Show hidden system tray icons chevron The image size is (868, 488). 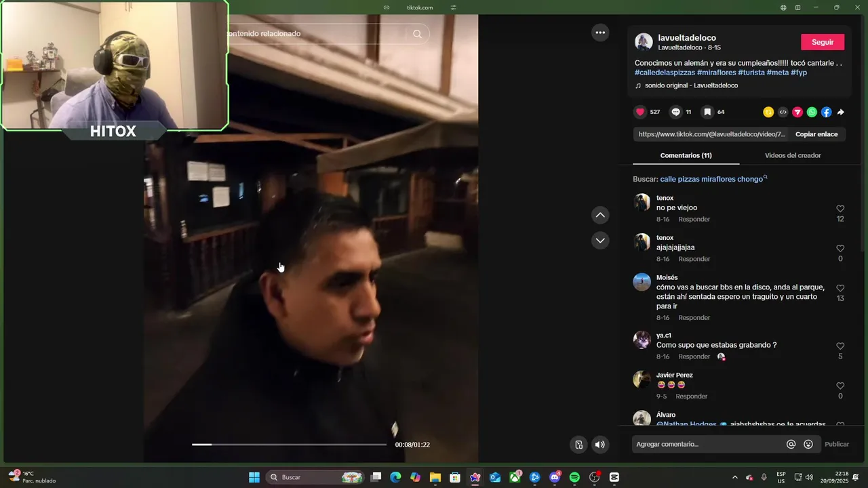tap(734, 477)
